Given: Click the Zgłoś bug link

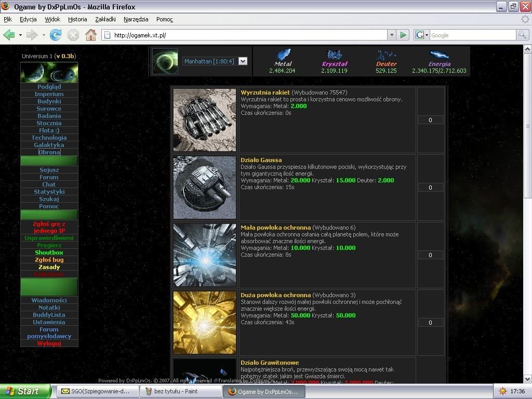Looking at the screenshot, I should tap(49, 260).
